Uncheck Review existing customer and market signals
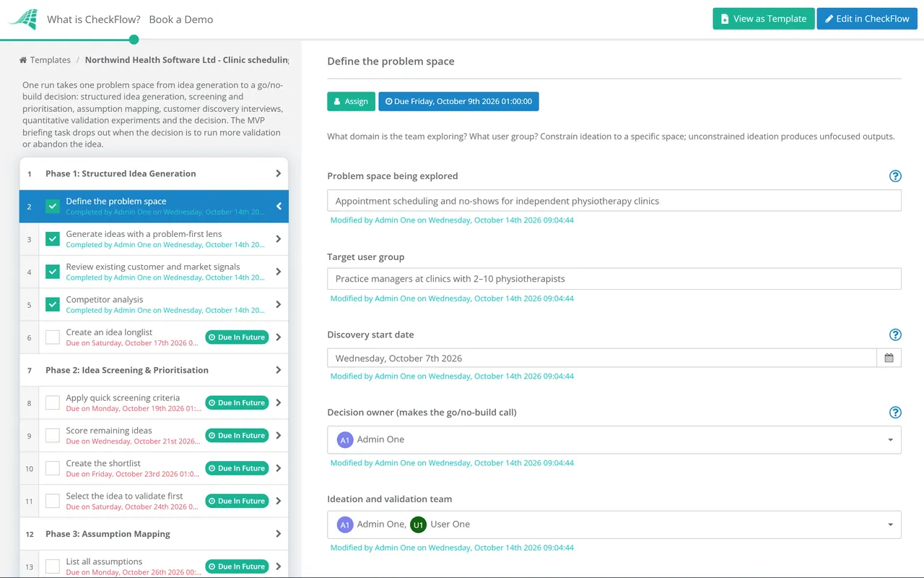Screen dimensions: 924x578 coord(53,272)
